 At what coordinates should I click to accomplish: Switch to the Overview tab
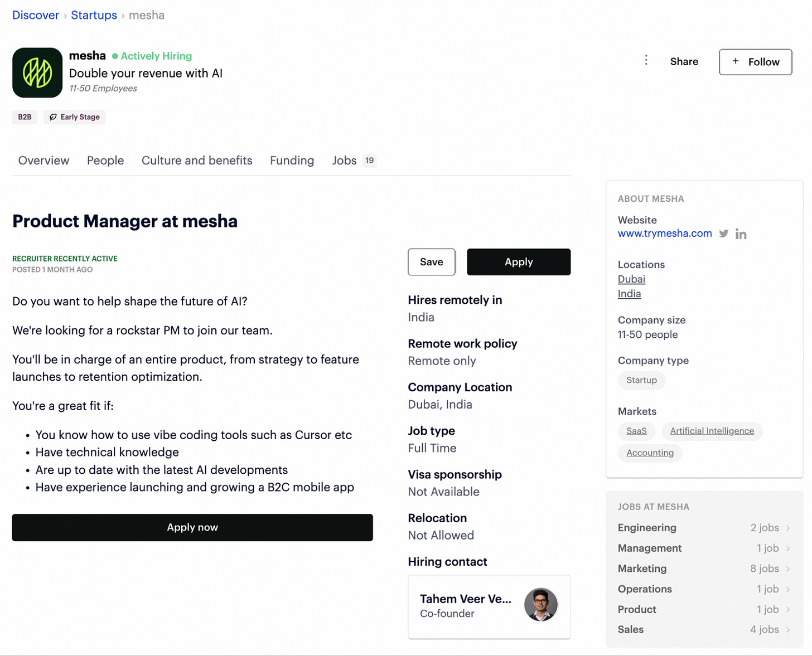[43, 161]
